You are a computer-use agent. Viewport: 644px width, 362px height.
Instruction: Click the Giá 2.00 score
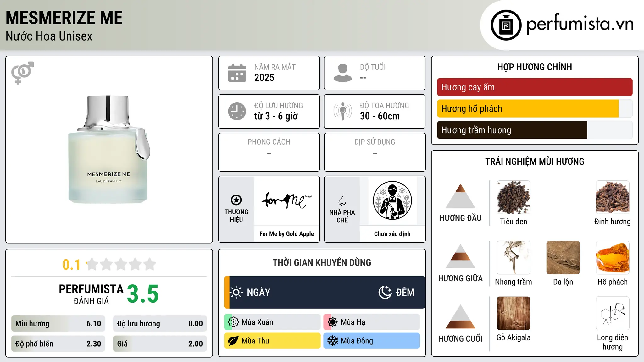pos(160,344)
